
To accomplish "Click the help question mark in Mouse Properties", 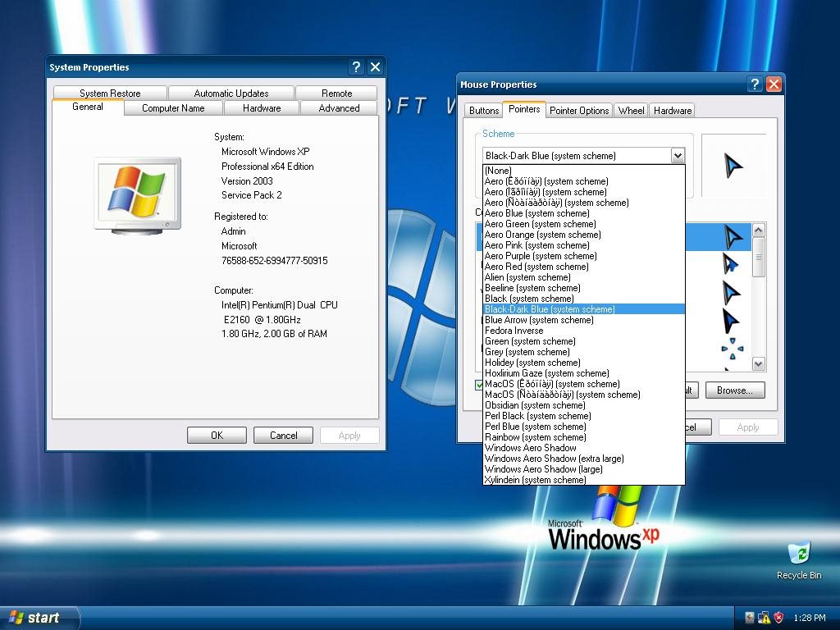I will (755, 84).
